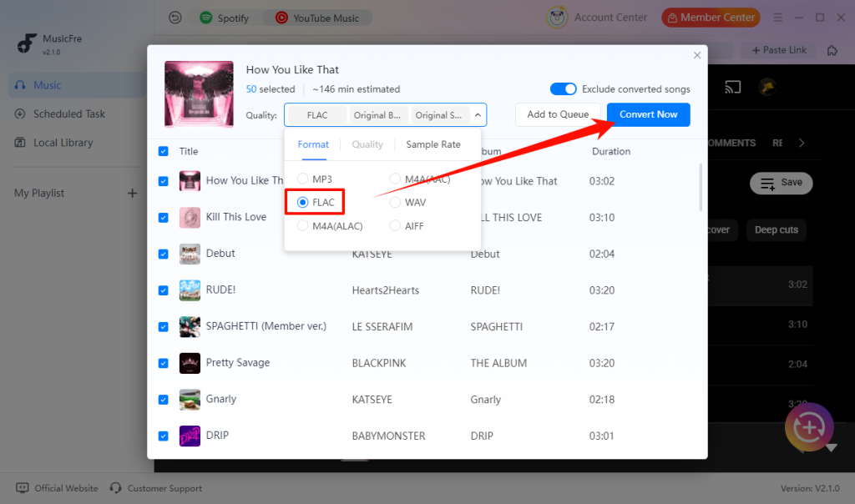Open the hamburger menu icon
Viewport: 855px width, 504px height.
pos(777,18)
